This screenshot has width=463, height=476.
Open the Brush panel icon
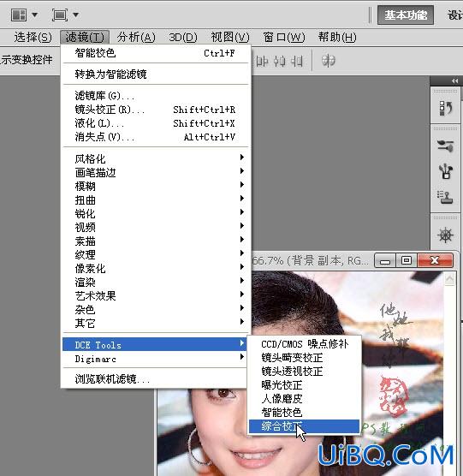click(445, 171)
